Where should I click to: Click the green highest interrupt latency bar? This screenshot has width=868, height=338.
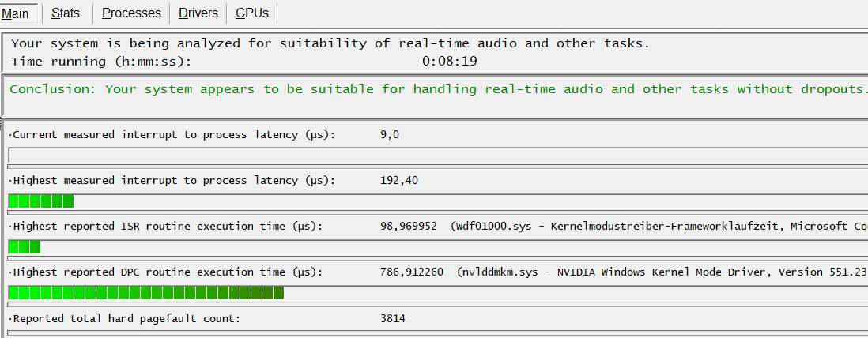coord(40,201)
